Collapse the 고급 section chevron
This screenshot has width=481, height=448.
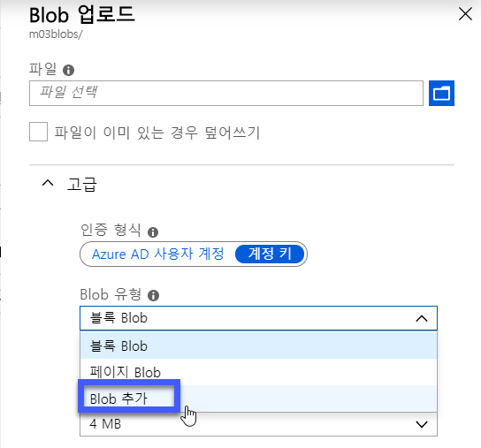(48, 184)
